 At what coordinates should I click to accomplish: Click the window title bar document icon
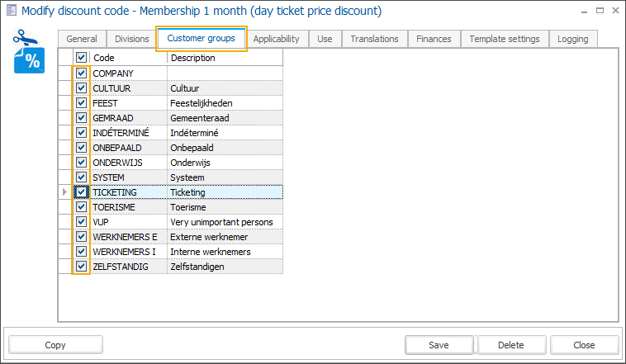pyautogui.click(x=12, y=12)
